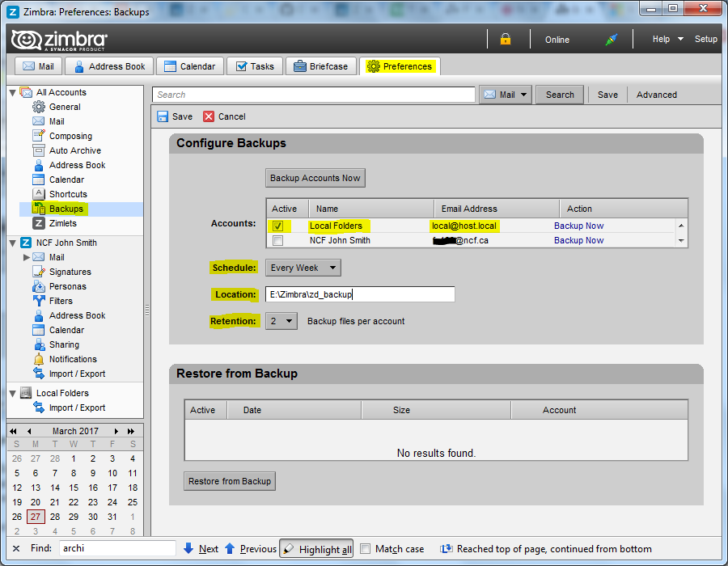Open Filters funnel icon
Viewport: 728px width, 566px height.
coord(39,301)
